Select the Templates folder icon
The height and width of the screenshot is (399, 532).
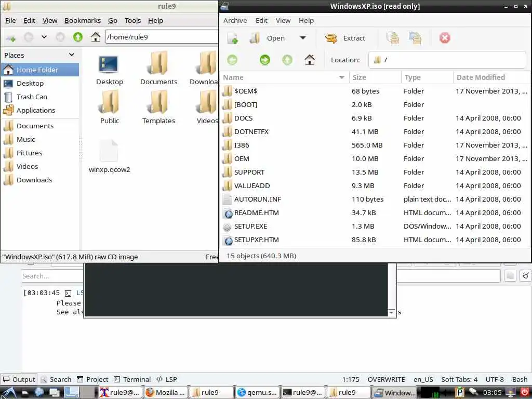[158, 108]
